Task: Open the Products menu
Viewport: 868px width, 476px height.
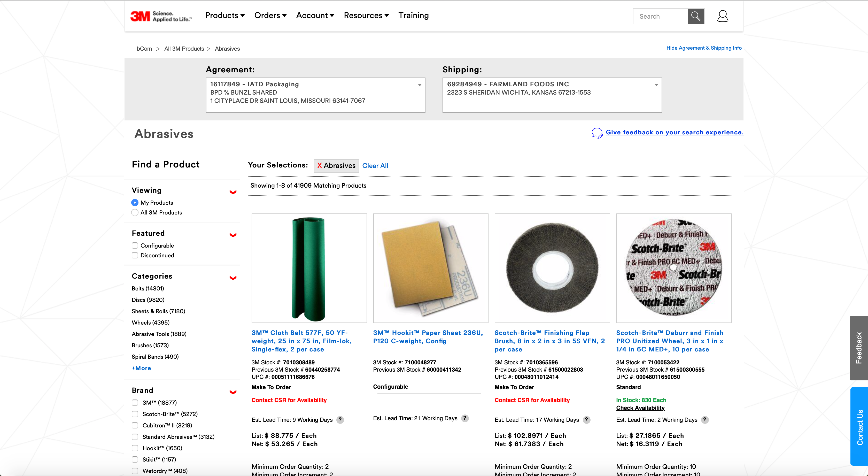Action: pos(225,16)
